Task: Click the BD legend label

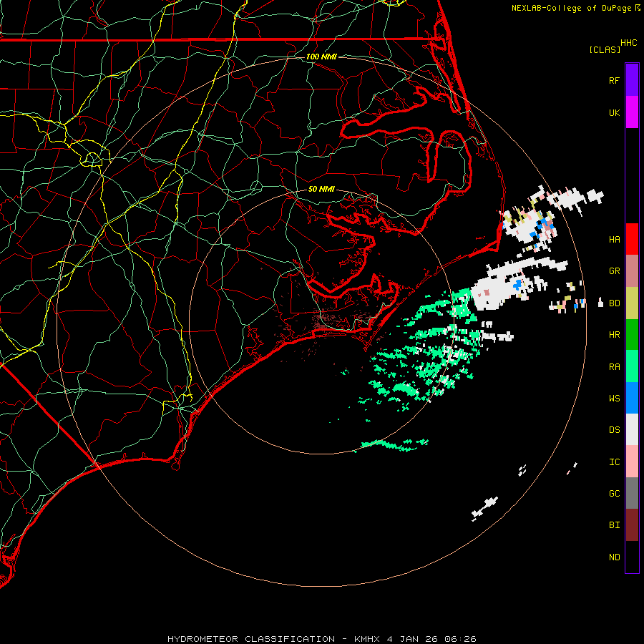Action: [x=614, y=303]
